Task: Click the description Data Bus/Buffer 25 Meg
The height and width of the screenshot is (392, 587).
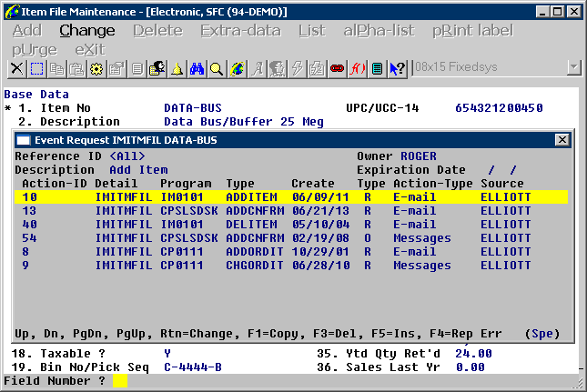Action: (x=244, y=122)
